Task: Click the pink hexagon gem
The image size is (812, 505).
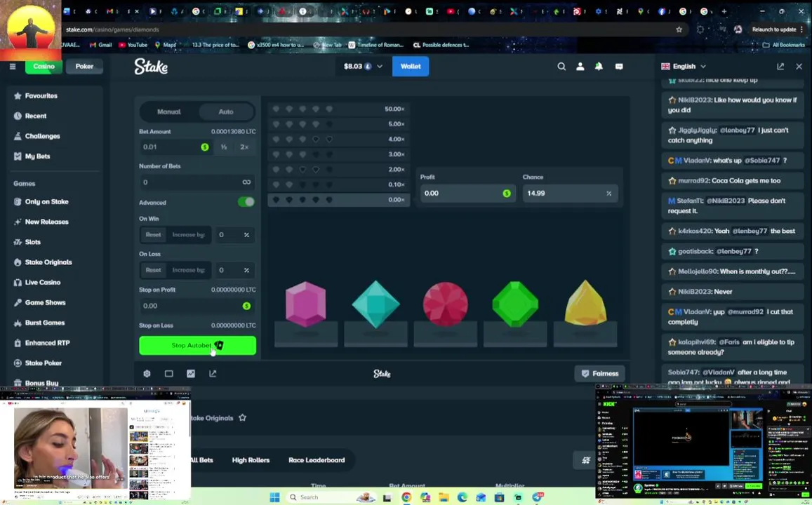Action: click(x=305, y=304)
